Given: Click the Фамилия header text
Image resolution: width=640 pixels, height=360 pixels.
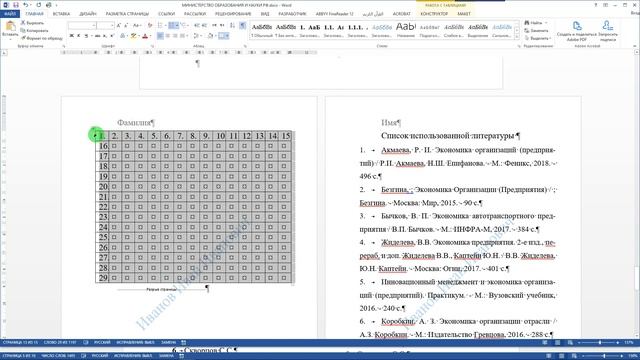Looking at the screenshot, I should coord(135,122).
